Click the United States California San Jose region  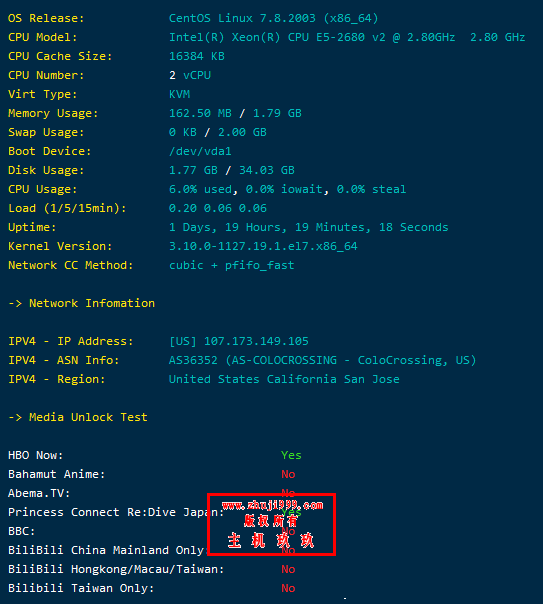(x=284, y=379)
